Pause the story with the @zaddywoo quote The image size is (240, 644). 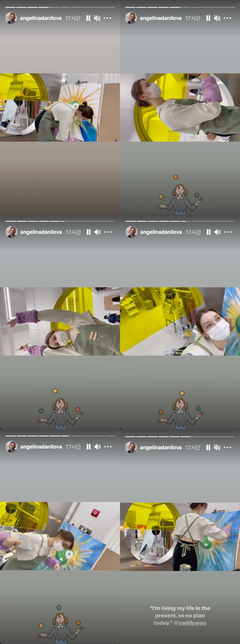coord(208,447)
